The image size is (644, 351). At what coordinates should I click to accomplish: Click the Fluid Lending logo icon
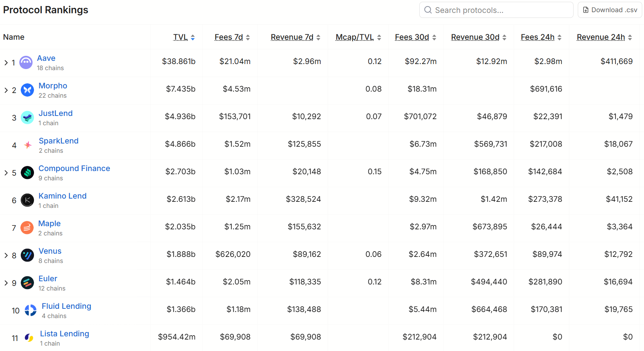click(30, 311)
